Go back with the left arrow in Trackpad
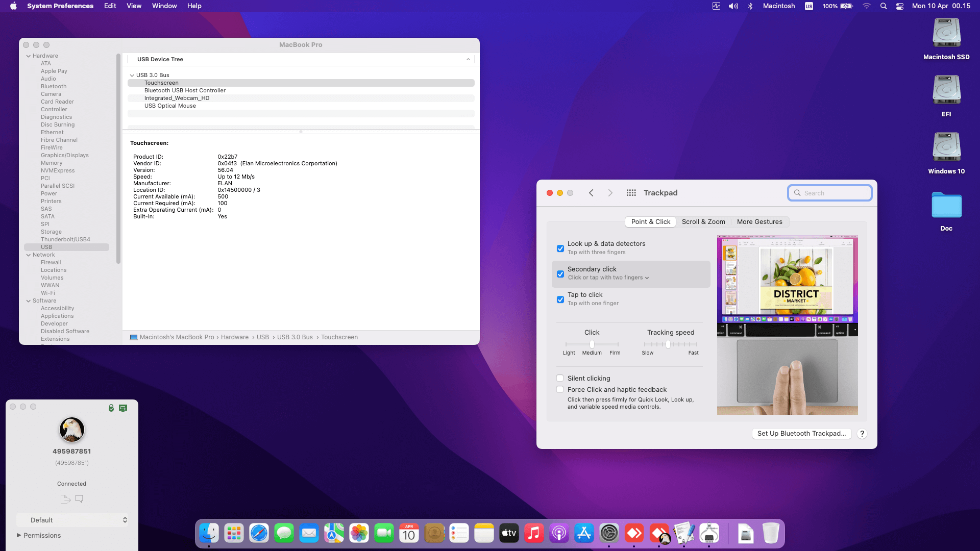Image resolution: width=980 pixels, height=551 pixels. (591, 193)
